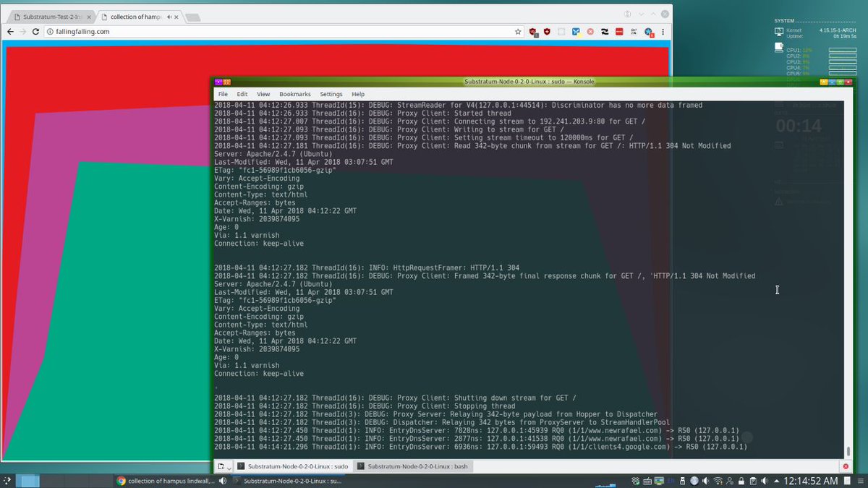Click the yellow keep-above button on Konsole titlebar
This screenshot has width=868, height=488.
[824, 82]
